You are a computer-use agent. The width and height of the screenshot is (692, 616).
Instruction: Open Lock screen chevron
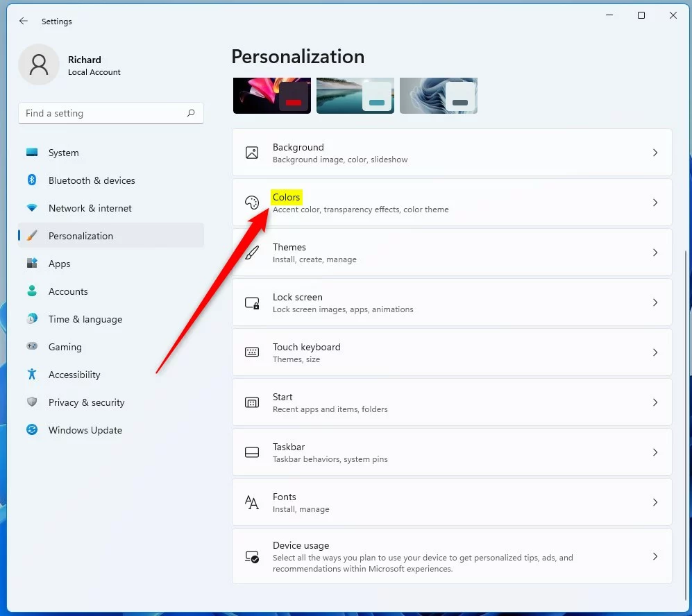point(655,302)
